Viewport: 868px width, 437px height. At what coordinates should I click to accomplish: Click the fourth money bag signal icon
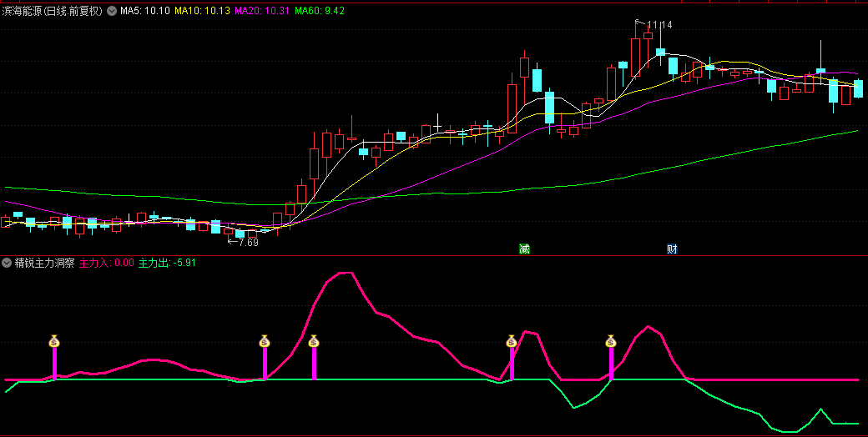tap(512, 340)
